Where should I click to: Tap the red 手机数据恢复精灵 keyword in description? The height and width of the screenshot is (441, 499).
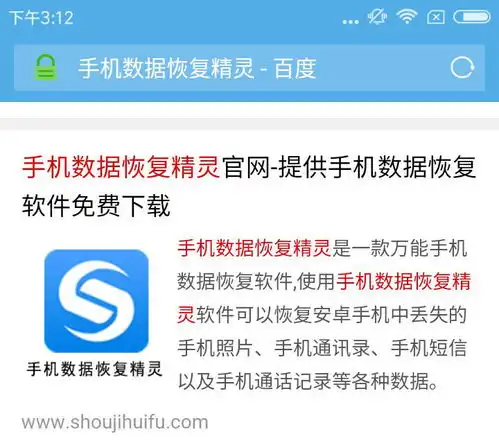pos(254,248)
